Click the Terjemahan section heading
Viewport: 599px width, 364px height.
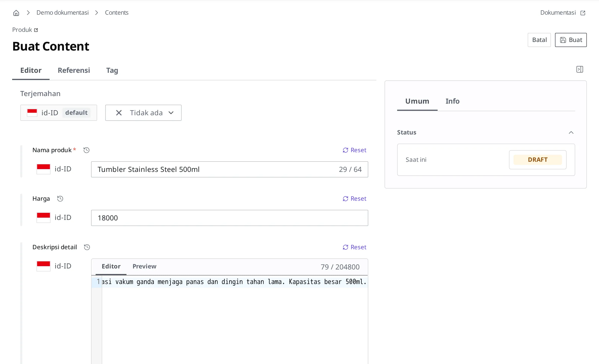tap(40, 94)
